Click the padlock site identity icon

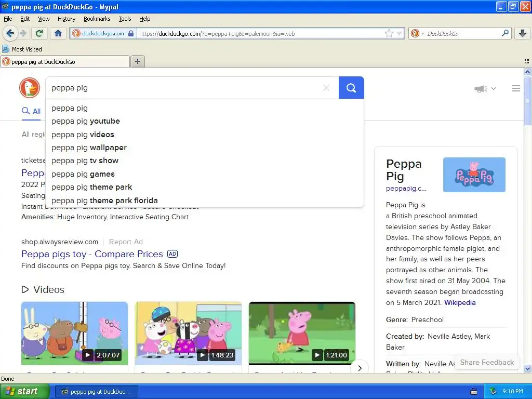tap(131, 33)
